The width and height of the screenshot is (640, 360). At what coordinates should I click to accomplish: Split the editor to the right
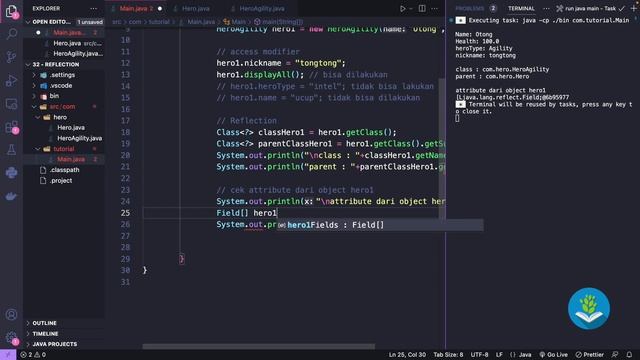(422, 9)
